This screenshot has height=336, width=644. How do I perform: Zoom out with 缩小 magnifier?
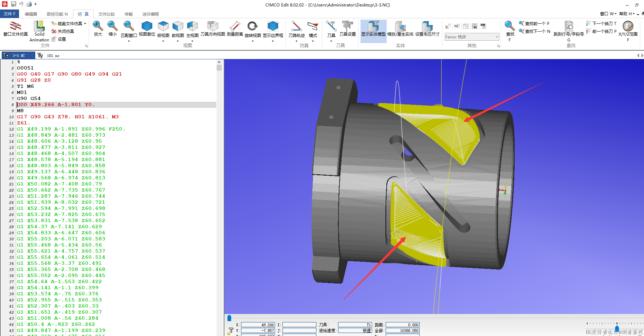click(x=113, y=29)
